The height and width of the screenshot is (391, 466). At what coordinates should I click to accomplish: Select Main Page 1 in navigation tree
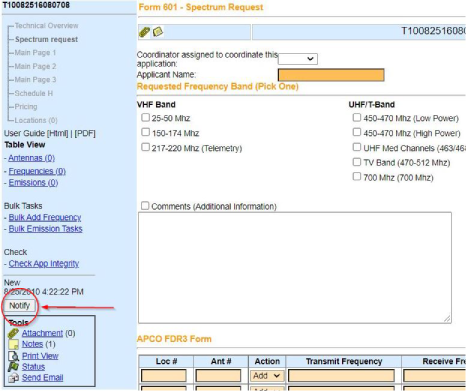35,53
